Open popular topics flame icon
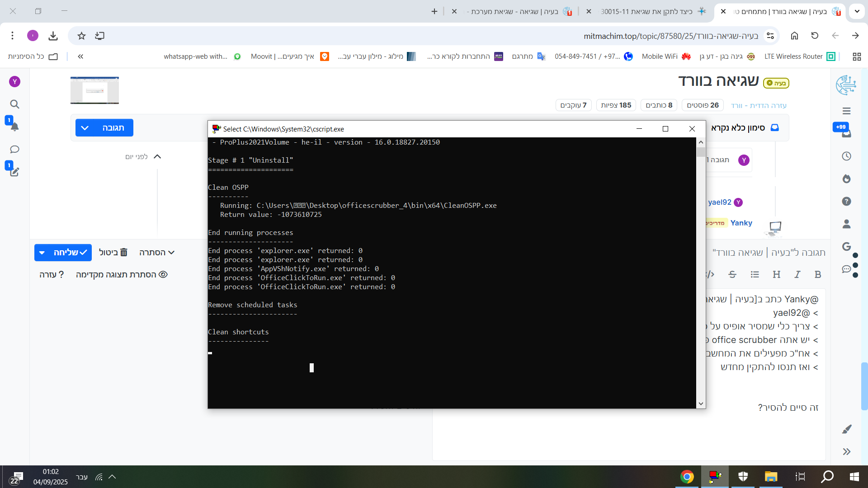Screen dimensions: 868x488 (x=846, y=179)
